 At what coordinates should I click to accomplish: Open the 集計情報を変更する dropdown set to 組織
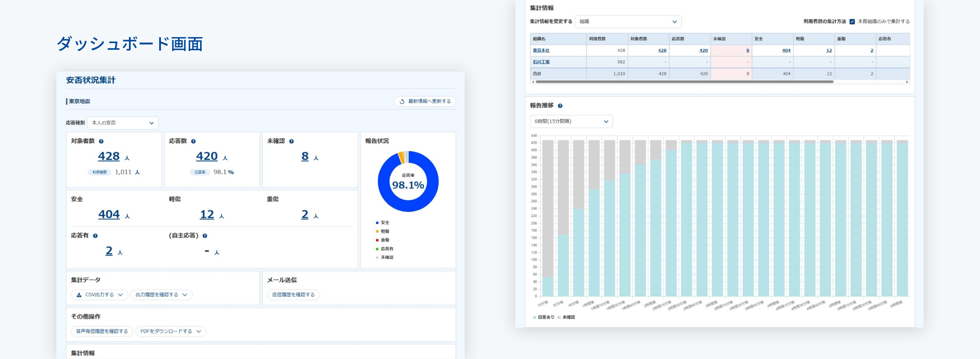628,22
